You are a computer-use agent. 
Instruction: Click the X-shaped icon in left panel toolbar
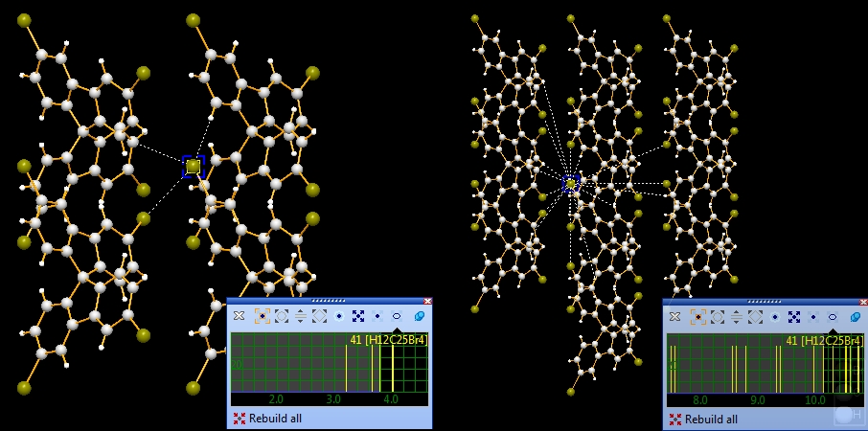pyautogui.click(x=239, y=316)
